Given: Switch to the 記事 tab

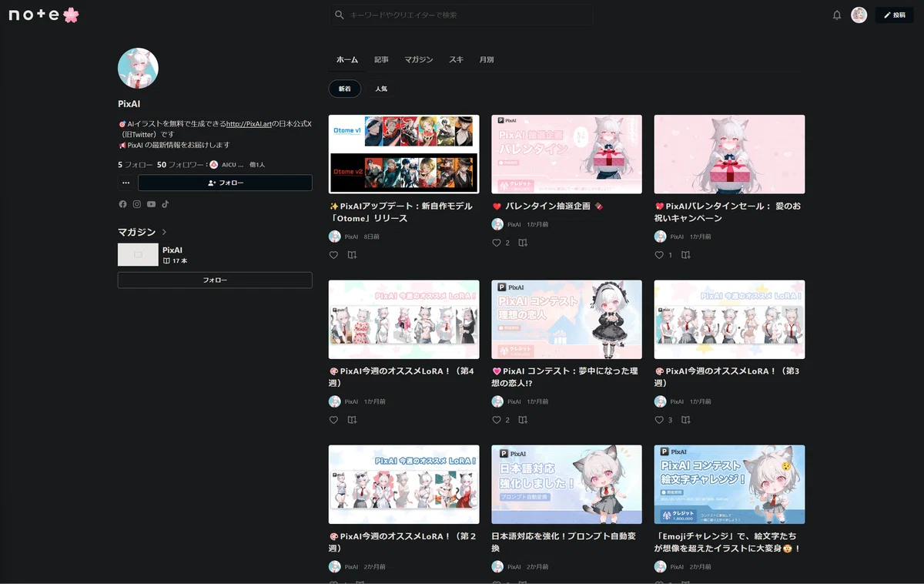Looking at the screenshot, I should (x=381, y=59).
